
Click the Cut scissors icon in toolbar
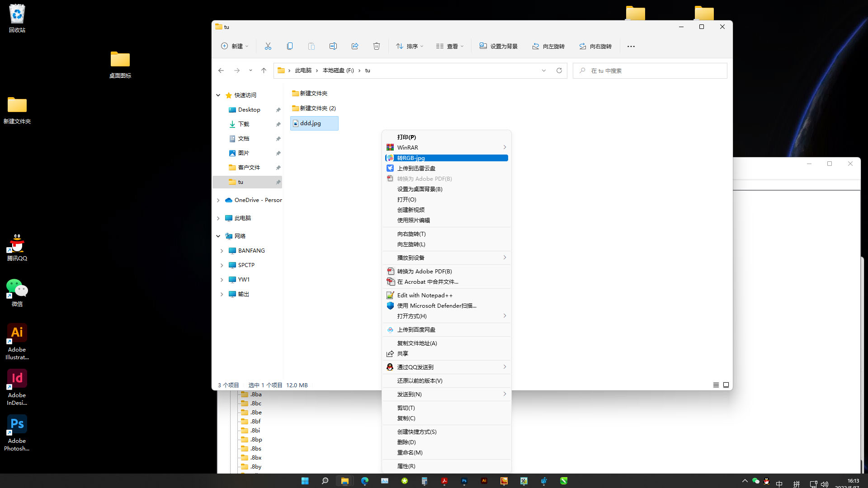(x=268, y=46)
